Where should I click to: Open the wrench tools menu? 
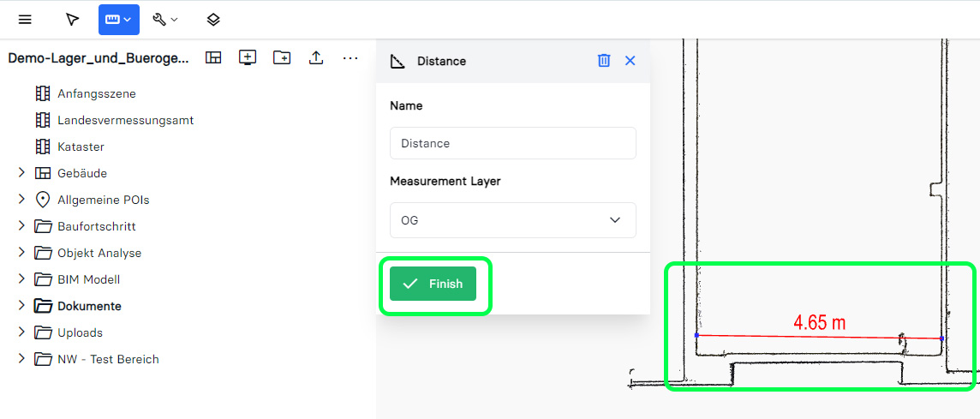(165, 20)
